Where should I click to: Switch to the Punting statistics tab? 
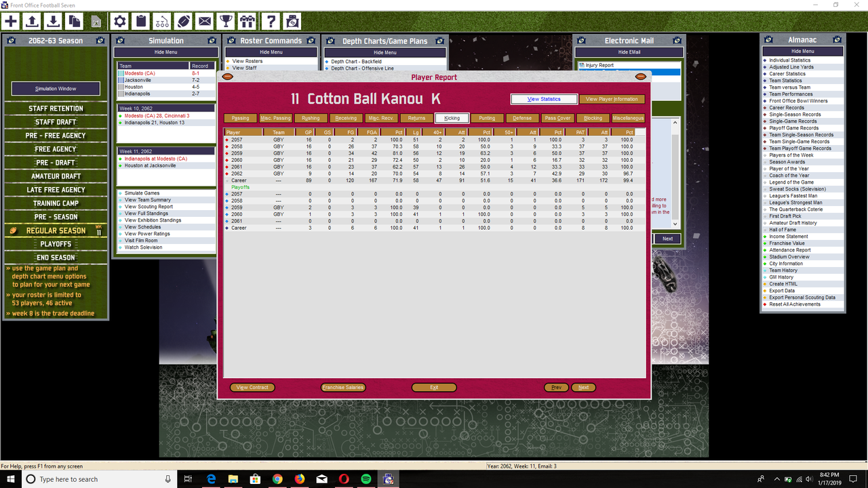pos(487,117)
